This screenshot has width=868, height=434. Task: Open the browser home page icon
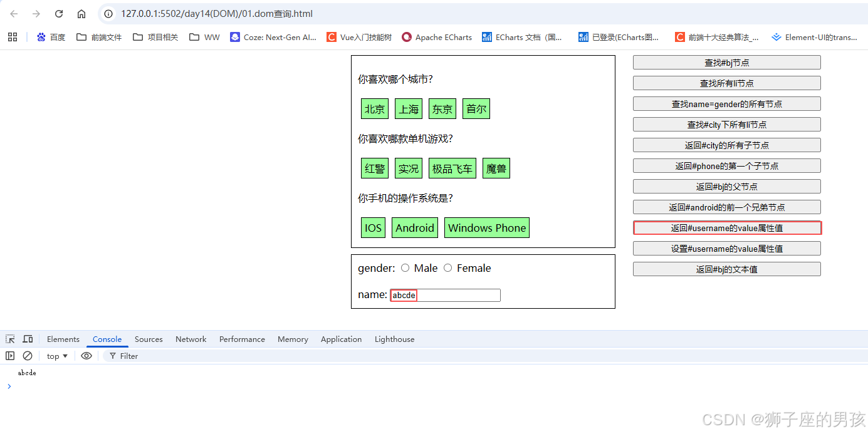click(x=81, y=14)
